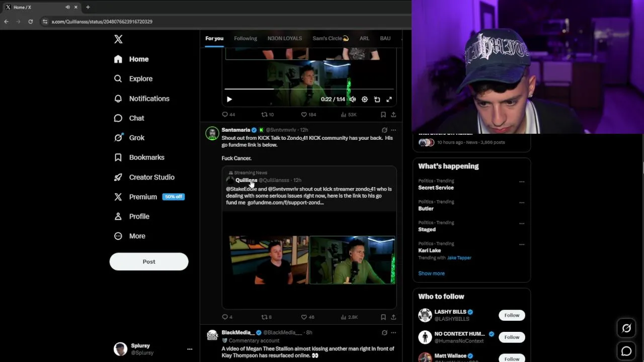Switch to N3ON LOYALS tab
This screenshot has width=644, height=362.
(285, 38)
